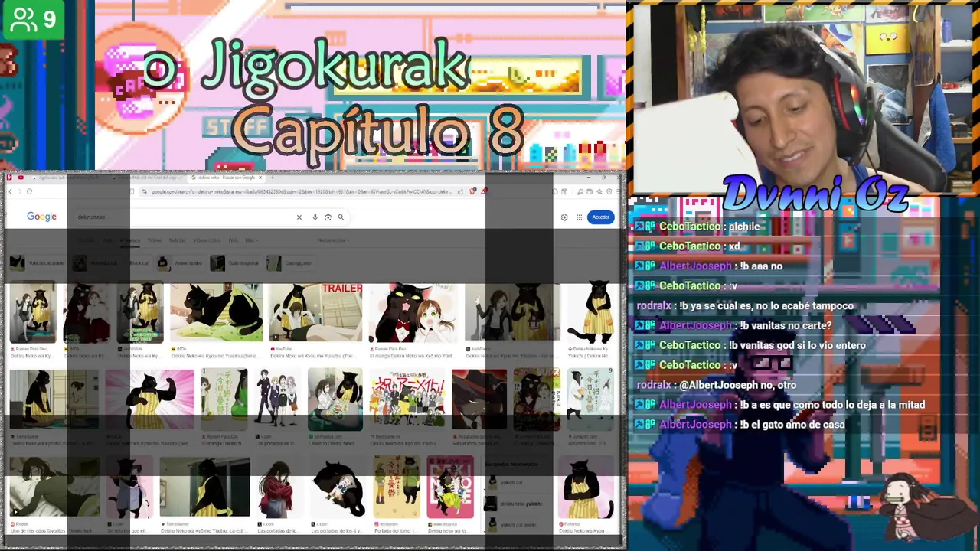Click chat message '!b el gato amo de casa'

(792, 425)
